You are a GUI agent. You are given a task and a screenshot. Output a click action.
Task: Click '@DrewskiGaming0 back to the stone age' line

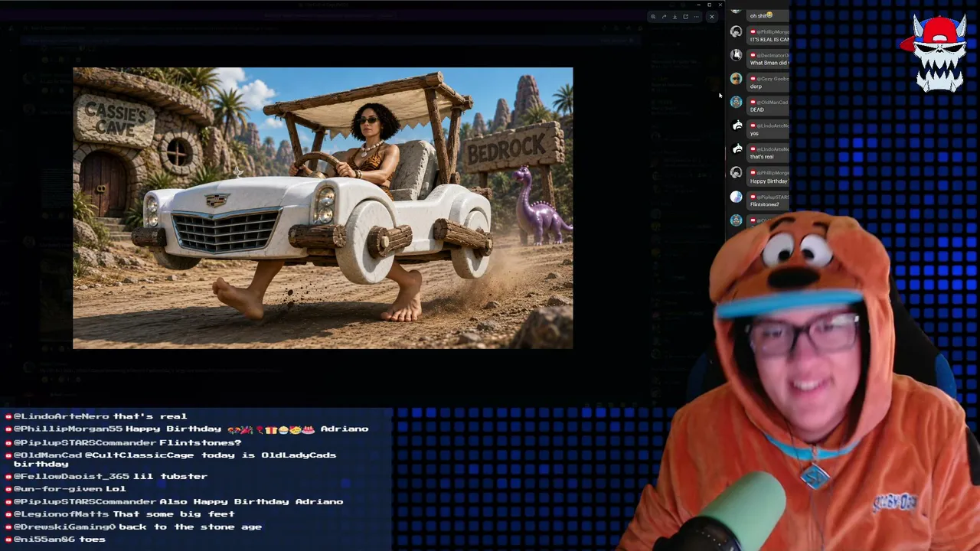(x=134, y=527)
